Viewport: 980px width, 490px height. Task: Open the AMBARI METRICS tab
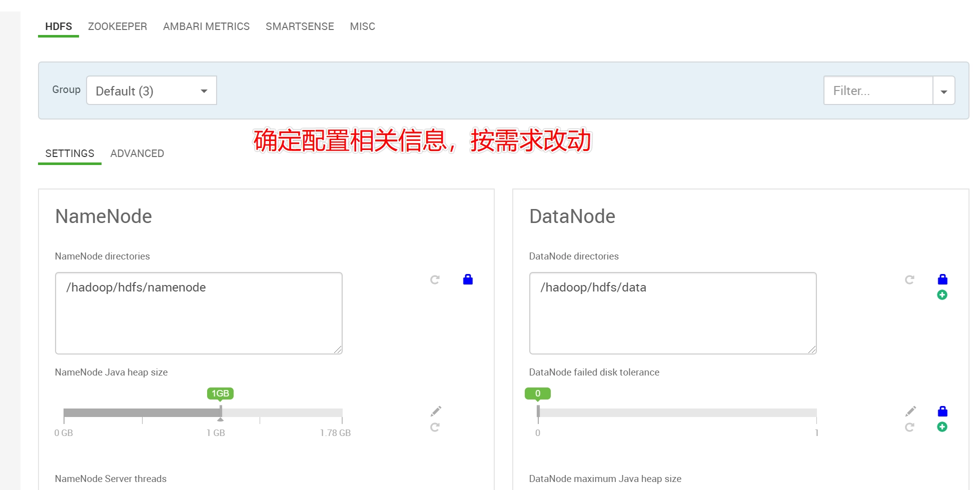coord(206,26)
